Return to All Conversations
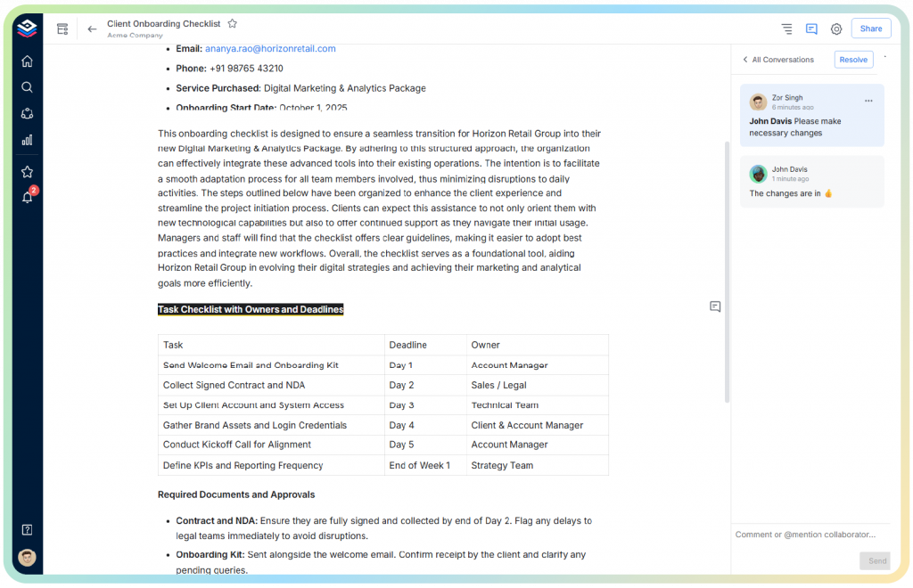The height and width of the screenshot is (588, 913). (778, 60)
